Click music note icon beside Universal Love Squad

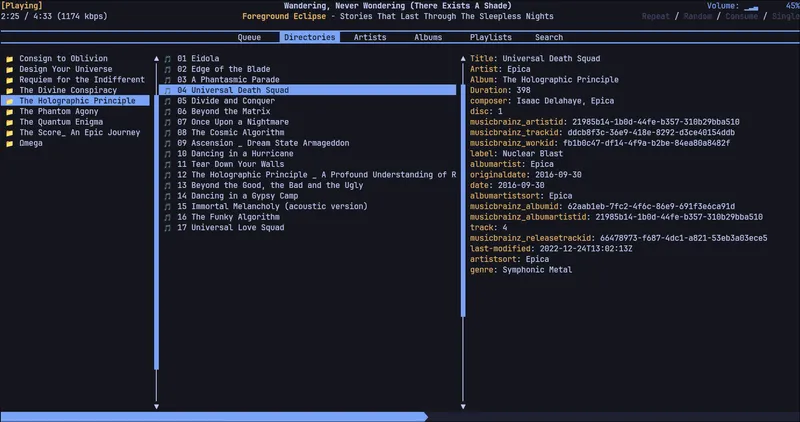tap(167, 228)
